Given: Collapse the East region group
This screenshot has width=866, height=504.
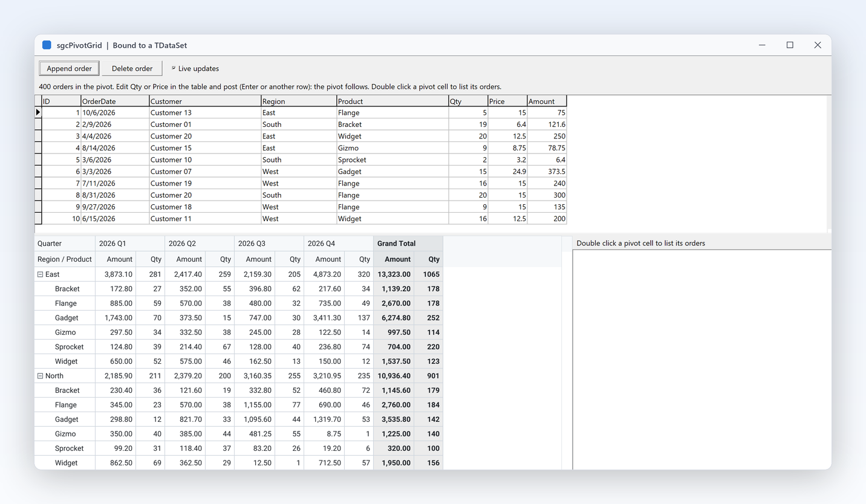Looking at the screenshot, I should click(41, 274).
